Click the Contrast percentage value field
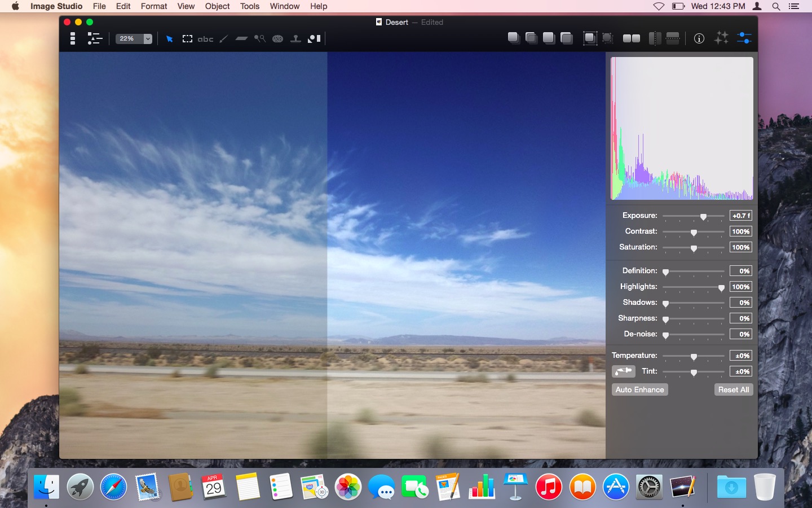 click(740, 231)
